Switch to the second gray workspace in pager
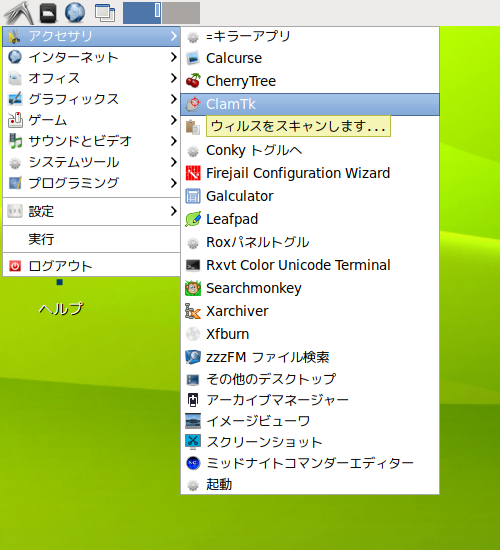The width and height of the screenshot is (500, 550). [181, 13]
